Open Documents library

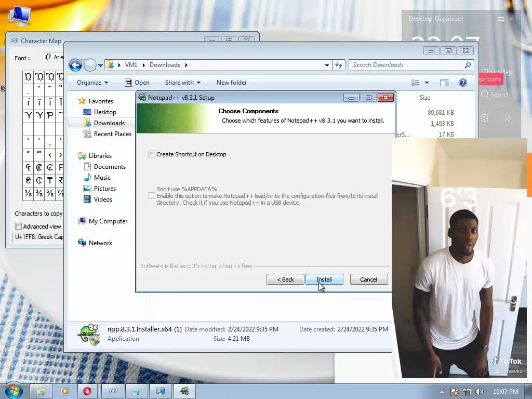coord(110,167)
